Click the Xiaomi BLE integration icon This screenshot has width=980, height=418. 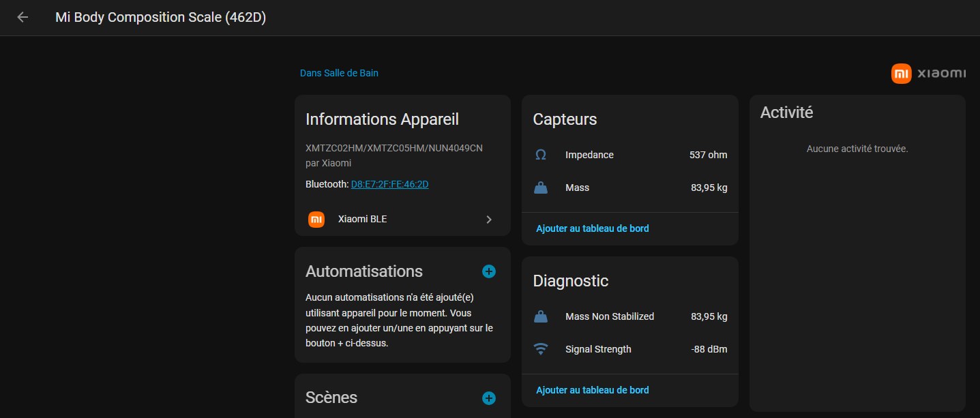316,220
